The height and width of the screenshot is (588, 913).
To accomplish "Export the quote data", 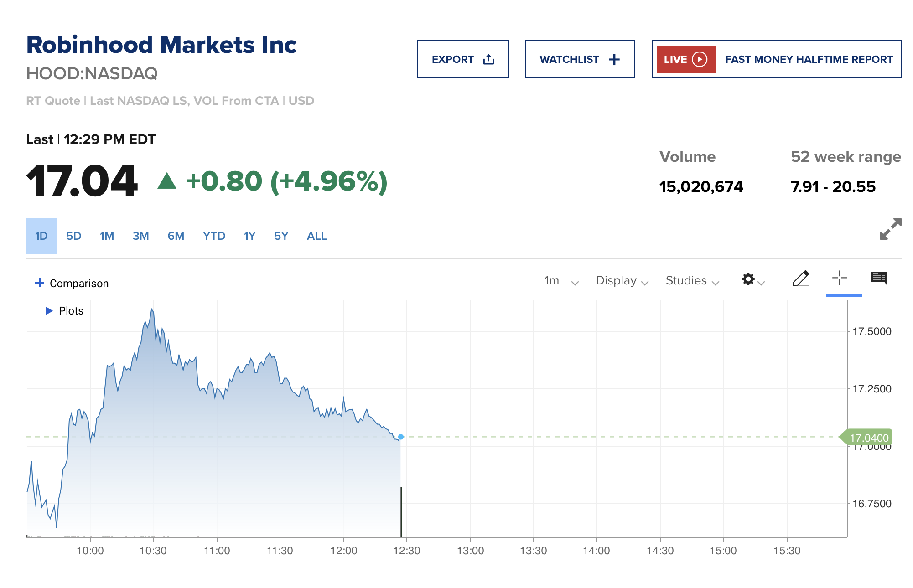I will pos(462,59).
